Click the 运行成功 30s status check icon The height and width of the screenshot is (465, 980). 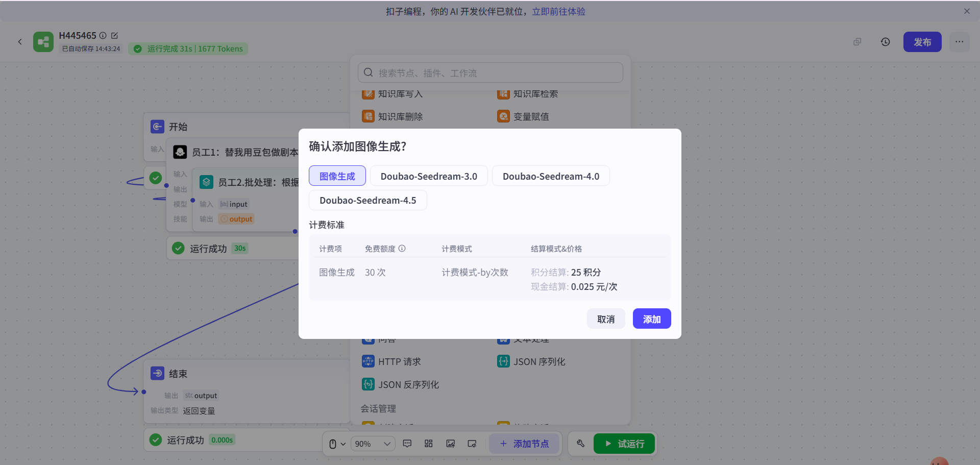(x=178, y=248)
